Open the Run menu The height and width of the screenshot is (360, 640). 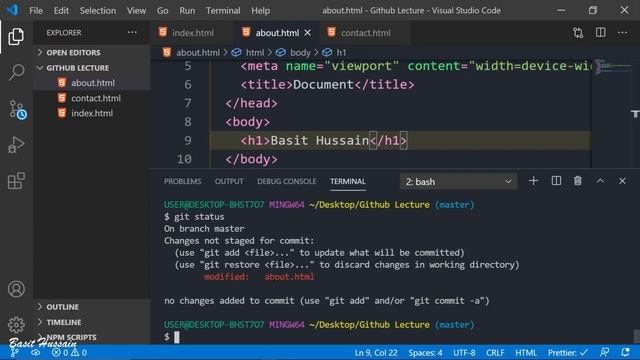[187, 11]
